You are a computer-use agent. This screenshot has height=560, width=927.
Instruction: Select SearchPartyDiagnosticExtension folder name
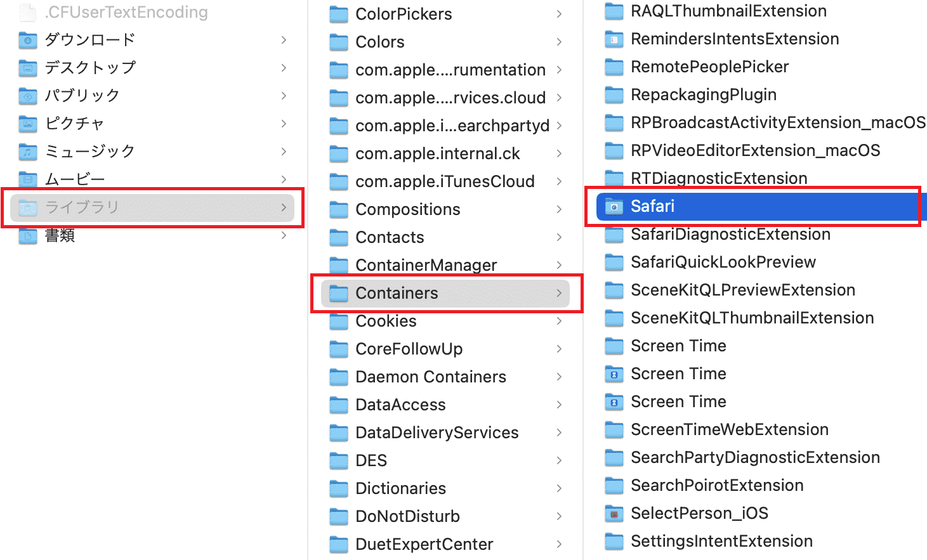(x=755, y=457)
